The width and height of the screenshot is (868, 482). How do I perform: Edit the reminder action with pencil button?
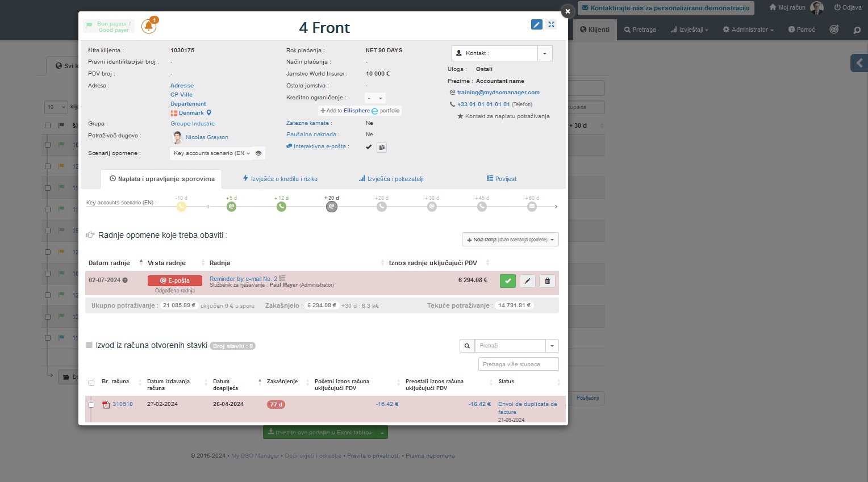528,280
